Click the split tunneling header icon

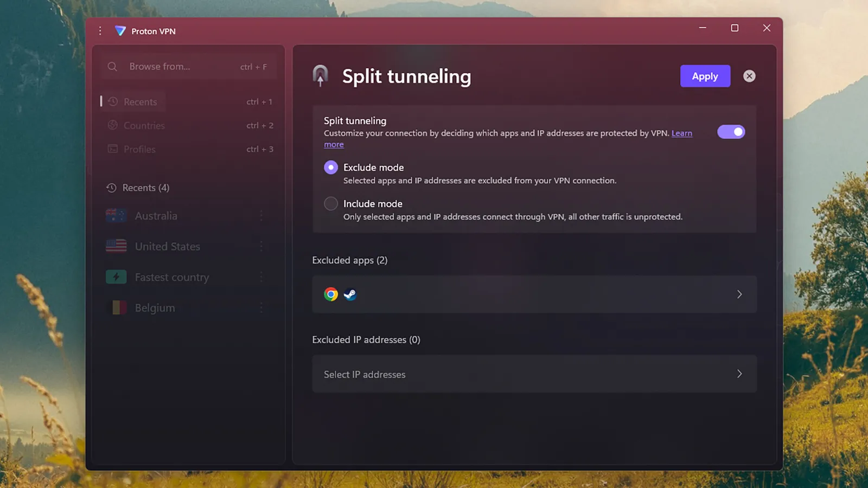coord(321,76)
